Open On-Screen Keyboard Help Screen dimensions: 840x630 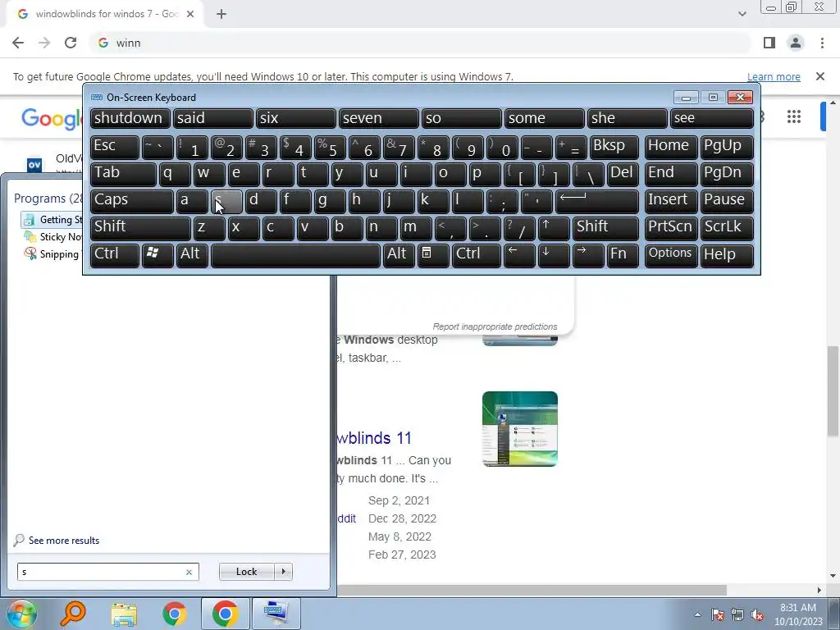pos(727,255)
